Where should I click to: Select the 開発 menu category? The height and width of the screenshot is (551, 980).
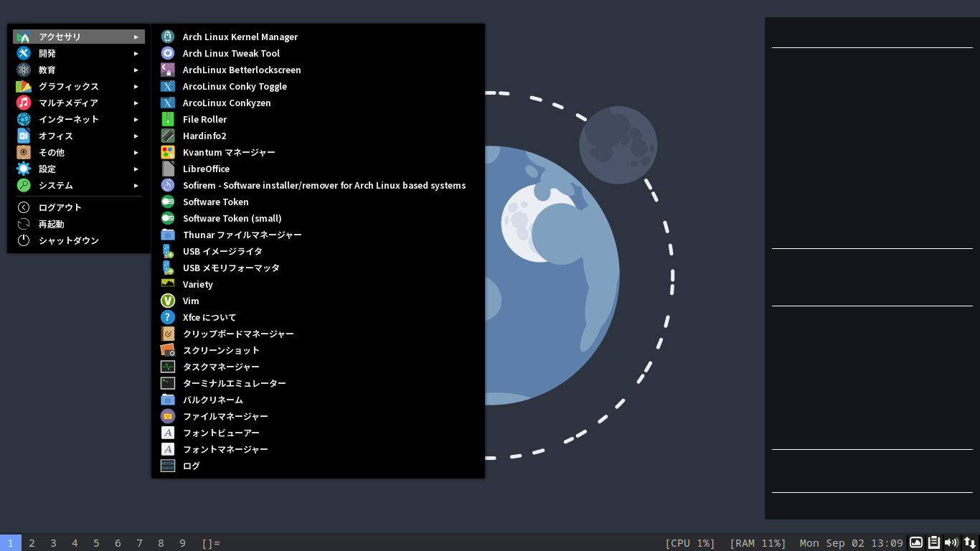click(79, 53)
